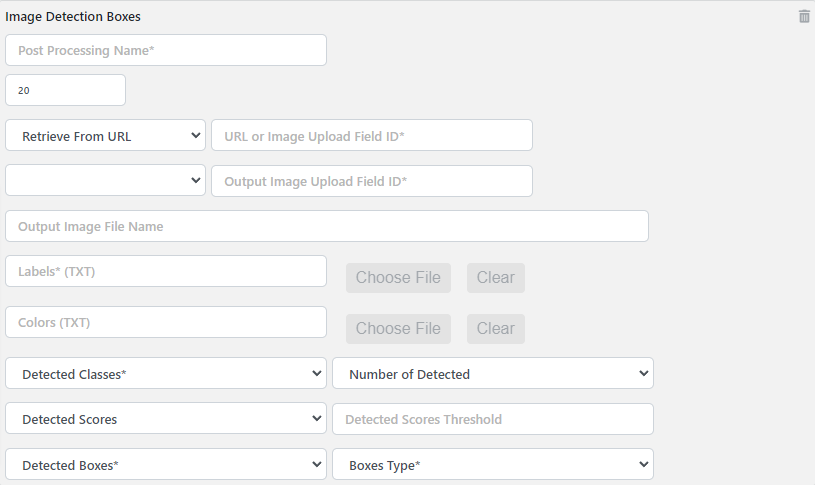Click the trash delete icon
The height and width of the screenshot is (485, 815).
pyautogui.click(x=804, y=16)
